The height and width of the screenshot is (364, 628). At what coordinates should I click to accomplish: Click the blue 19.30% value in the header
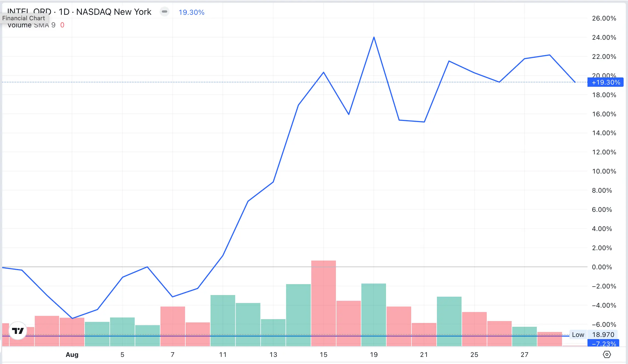[x=192, y=12]
